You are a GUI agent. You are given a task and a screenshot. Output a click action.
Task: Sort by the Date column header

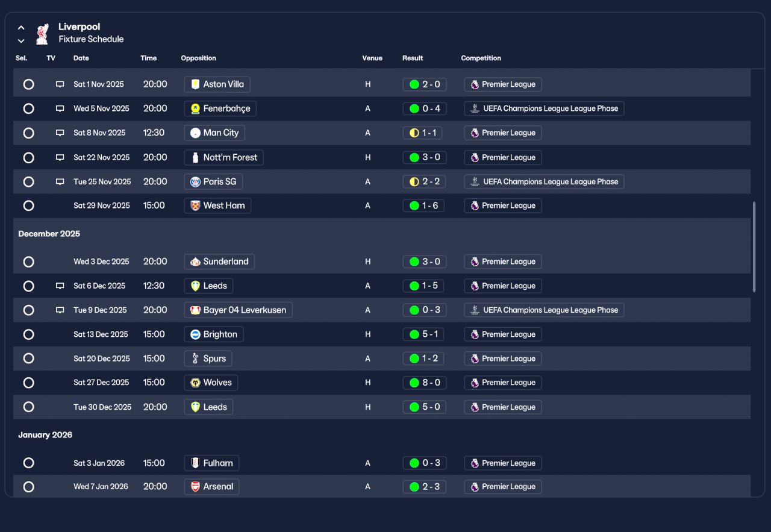tap(81, 58)
